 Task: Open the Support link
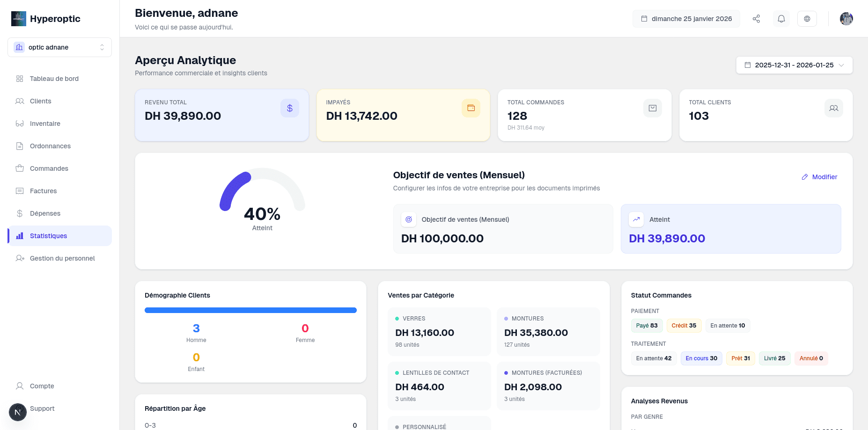point(42,408)
